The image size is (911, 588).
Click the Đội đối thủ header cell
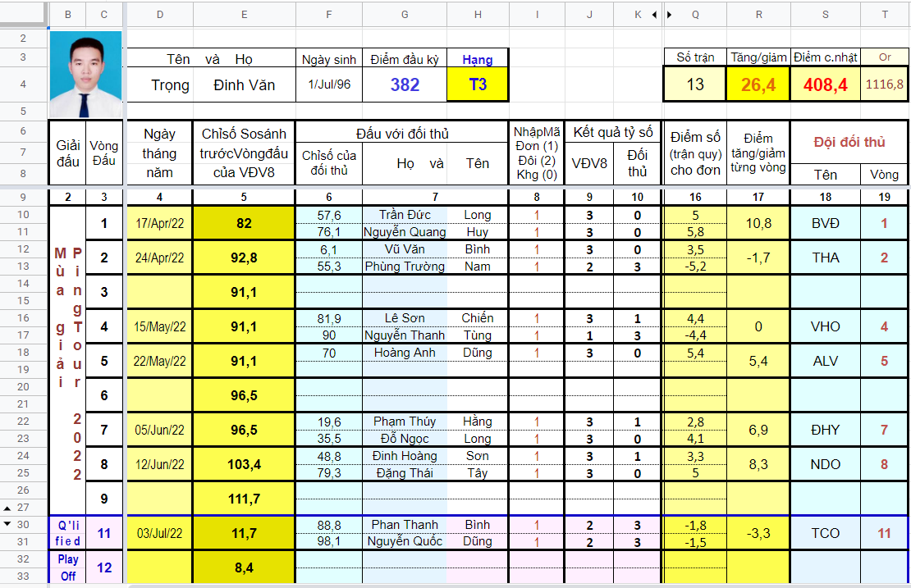pos(849,142)
